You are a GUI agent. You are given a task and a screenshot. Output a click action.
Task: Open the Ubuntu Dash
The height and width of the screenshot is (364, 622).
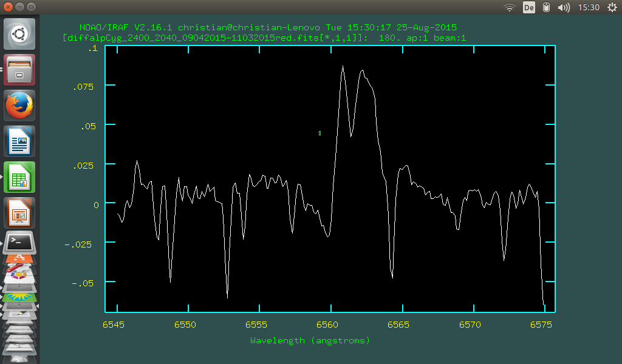click(18, 33)
